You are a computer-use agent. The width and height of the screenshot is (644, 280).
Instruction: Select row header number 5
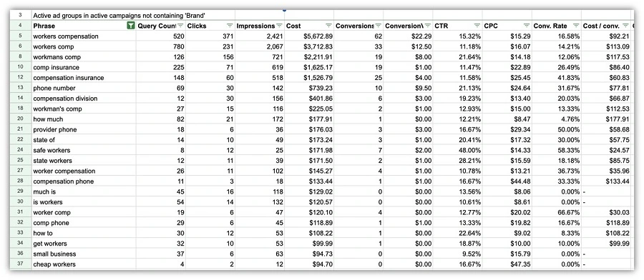21,36
